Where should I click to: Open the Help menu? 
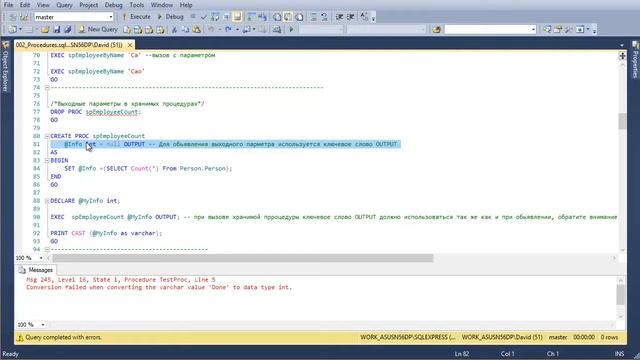pos(186,5)
